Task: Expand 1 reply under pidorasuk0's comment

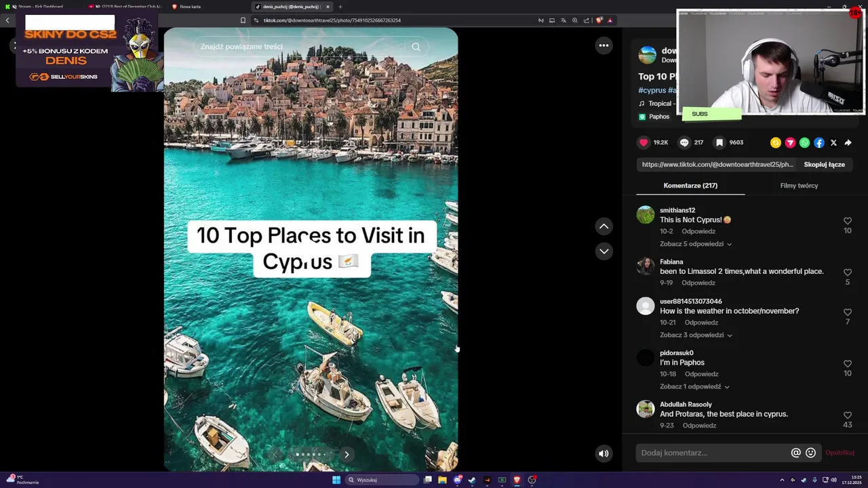Action: click(x=694, y=386)
